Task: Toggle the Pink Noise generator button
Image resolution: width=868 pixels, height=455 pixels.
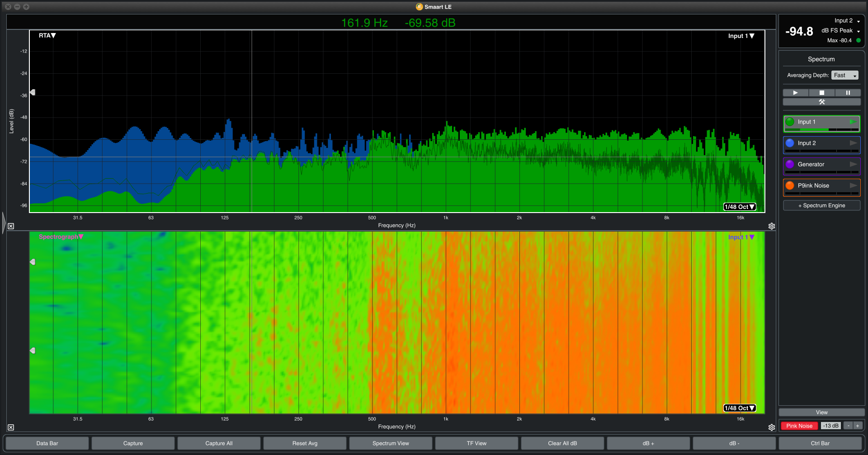Action: [x=799, y=426]
